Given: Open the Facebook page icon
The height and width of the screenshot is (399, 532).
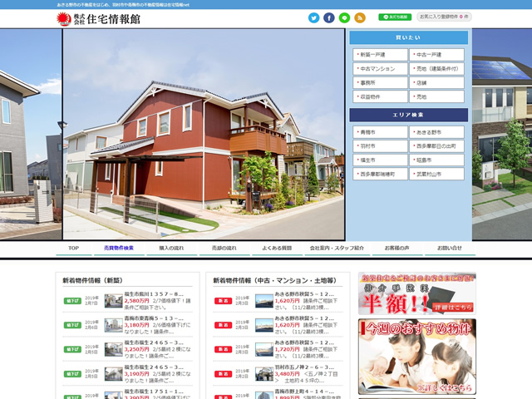Looking at the screenshot, I should tap(328, 17).
